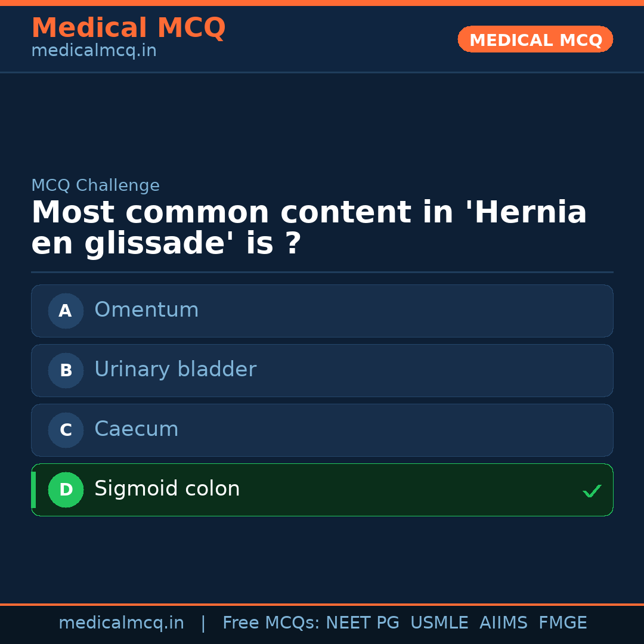Choose the Urinary bladder answer text
The image size is (644, 644).
(x=175, y=370)
